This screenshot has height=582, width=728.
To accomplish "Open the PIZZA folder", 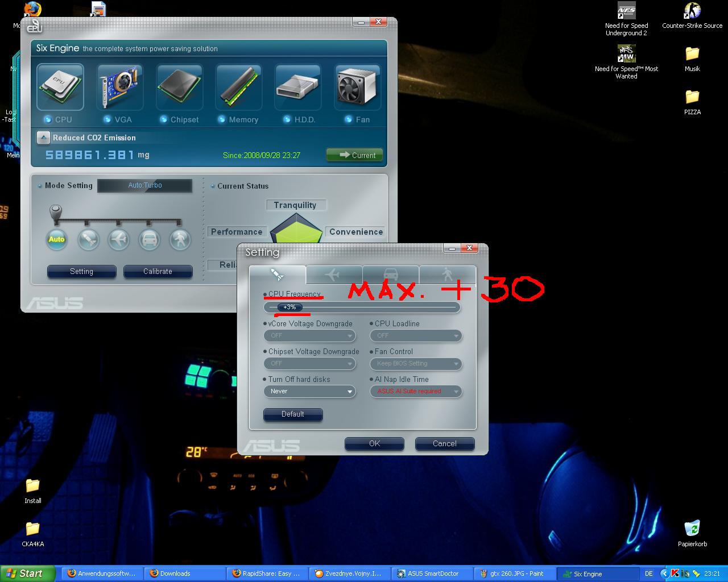I will pyautogui.click(x=692, y=102).
